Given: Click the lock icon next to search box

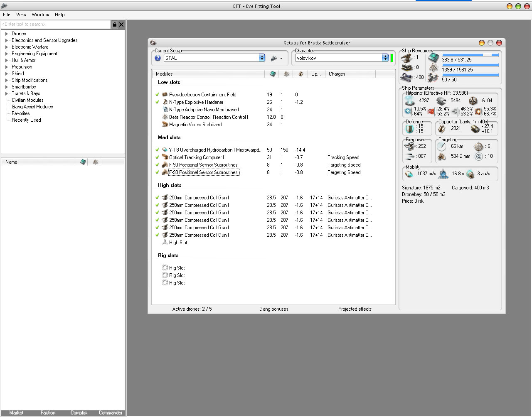Looking at the screenshot, I should (115, 25).
